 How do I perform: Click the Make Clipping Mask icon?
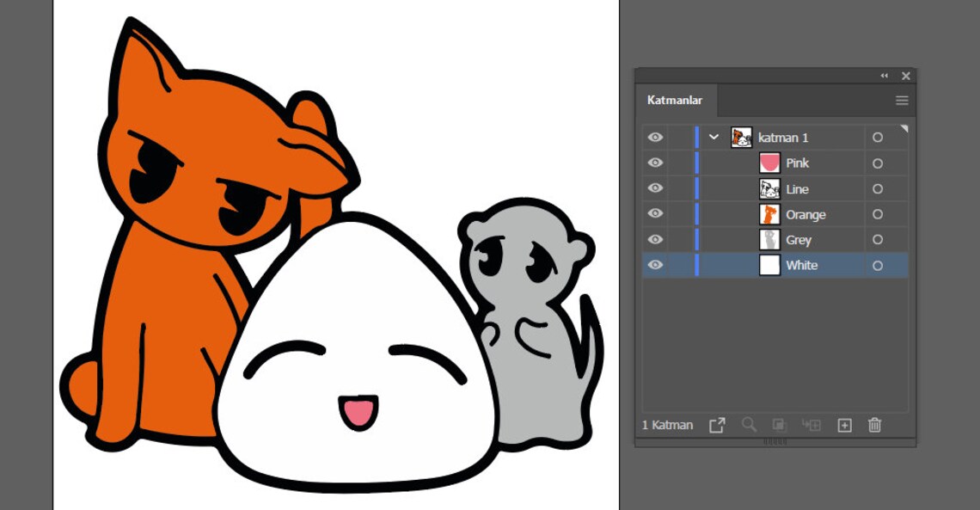click(780, 425)
